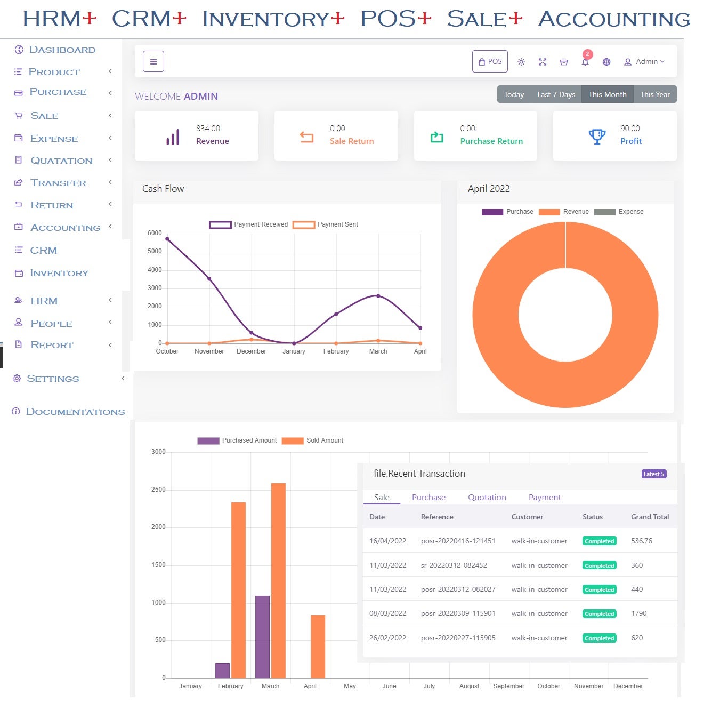The width and height of the screenshot is (728, 706).
Task: Collapse the sidebar with the hamburger icon
Action: coord(153,61)
